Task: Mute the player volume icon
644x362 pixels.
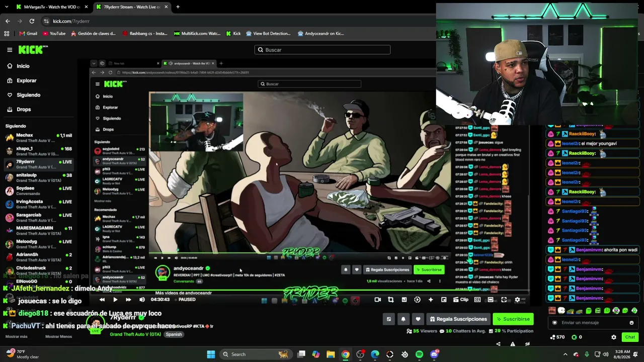Action: click(142, 300)
